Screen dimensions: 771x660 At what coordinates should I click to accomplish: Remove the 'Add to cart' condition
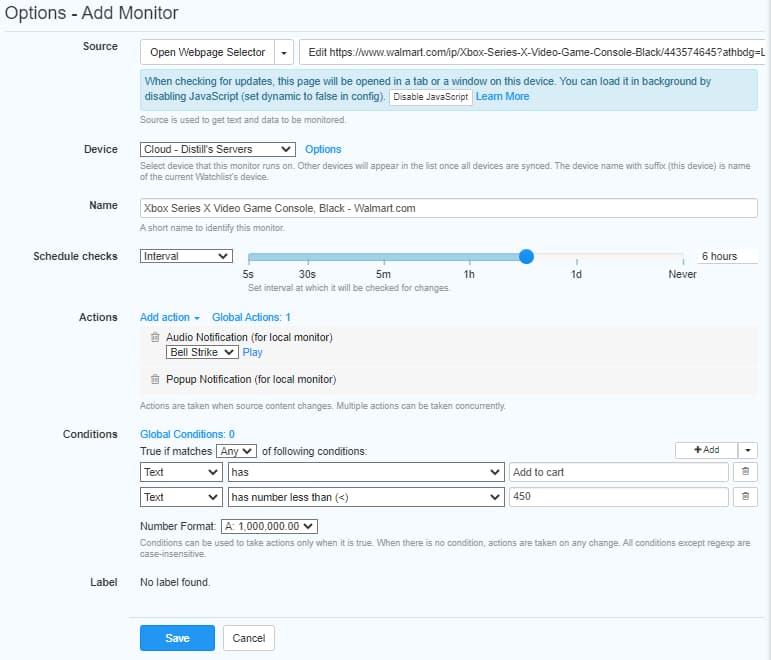746,472
